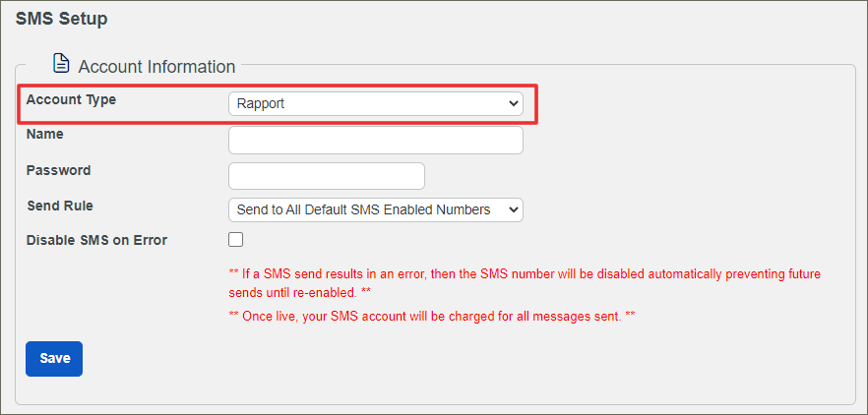Click the Name field label

click(x=45, y=134)
